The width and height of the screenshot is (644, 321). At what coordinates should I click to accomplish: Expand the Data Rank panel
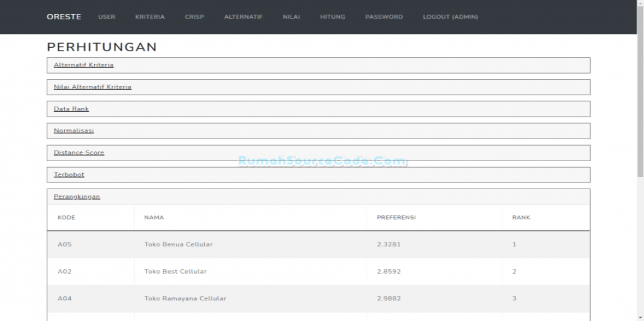pos(71,109)
